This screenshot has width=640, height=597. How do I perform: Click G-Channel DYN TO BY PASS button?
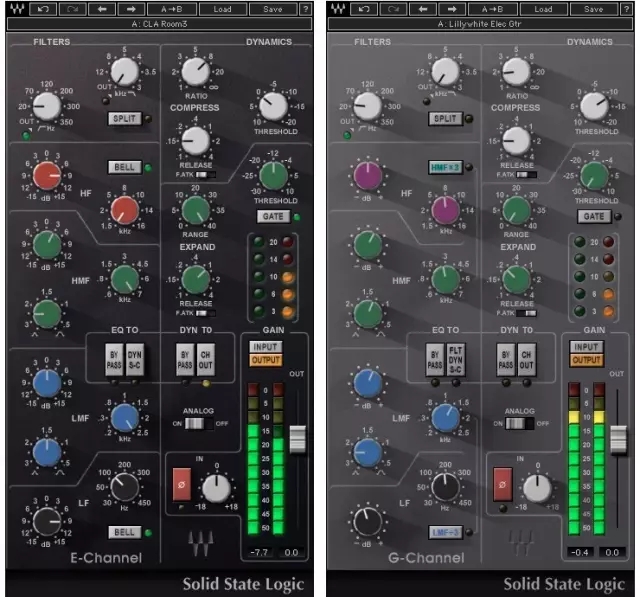pos(506,360)
